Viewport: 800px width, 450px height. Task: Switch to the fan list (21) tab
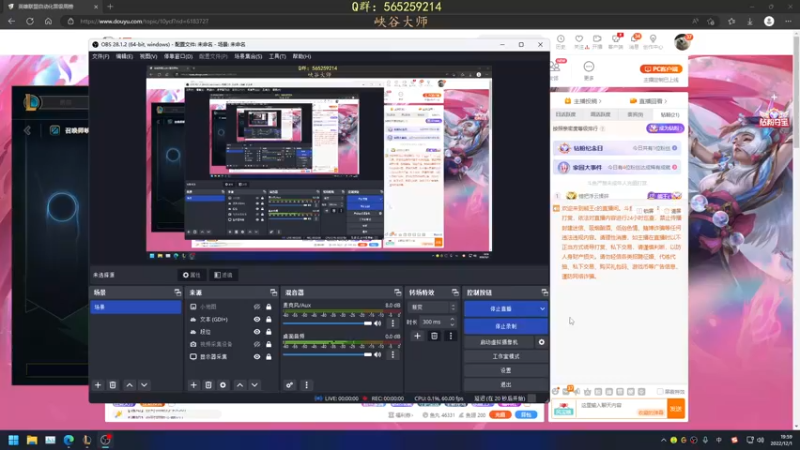[x=669, y=115]
